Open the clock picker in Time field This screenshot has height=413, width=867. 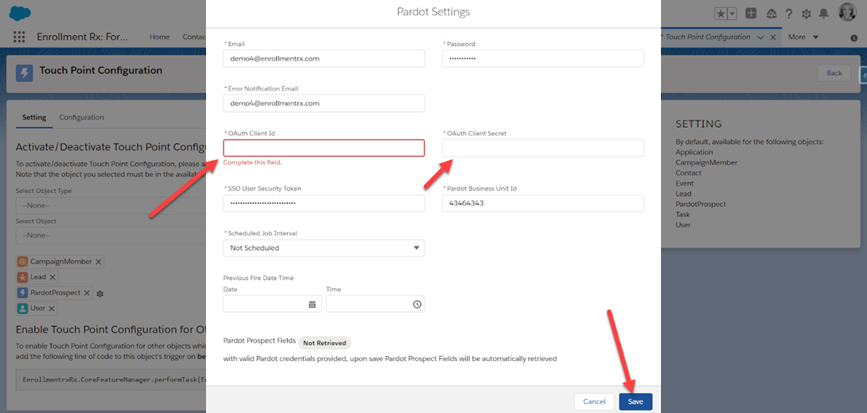pyautogui.click(x=417, y=304)
